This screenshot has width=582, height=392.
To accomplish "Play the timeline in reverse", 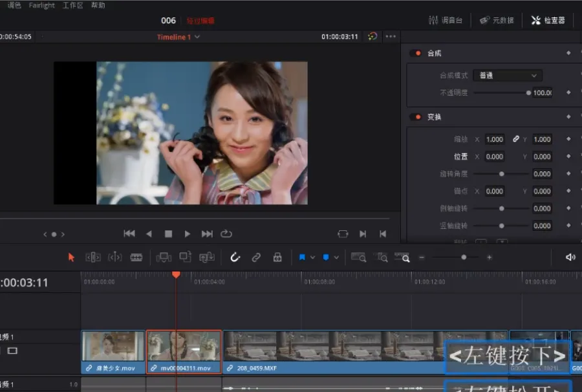I will pos(149,234).
